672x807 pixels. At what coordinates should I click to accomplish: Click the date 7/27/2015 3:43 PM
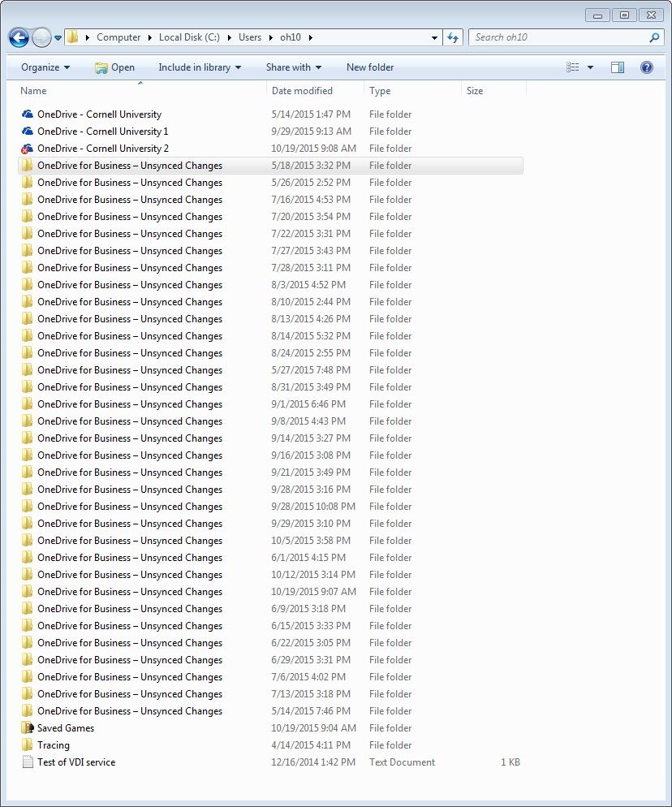pos(311,250)
